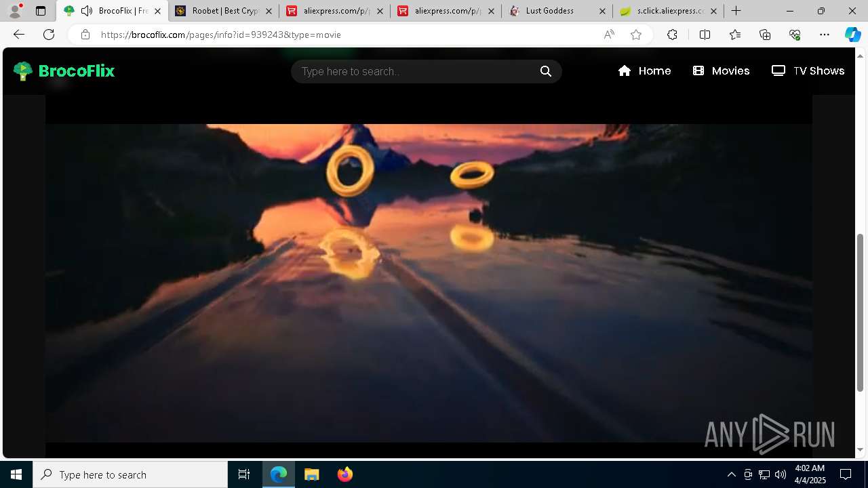Open Collections icon
The width and height of the screenshot is (868, 488).
(765, 35)
